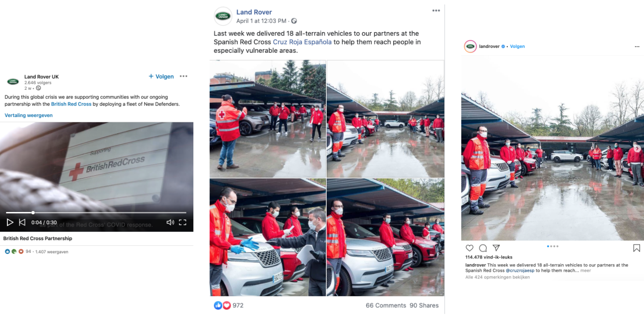644x318 pixels.
Task: Open the Instagram post options menu
Action: (637, 47)
